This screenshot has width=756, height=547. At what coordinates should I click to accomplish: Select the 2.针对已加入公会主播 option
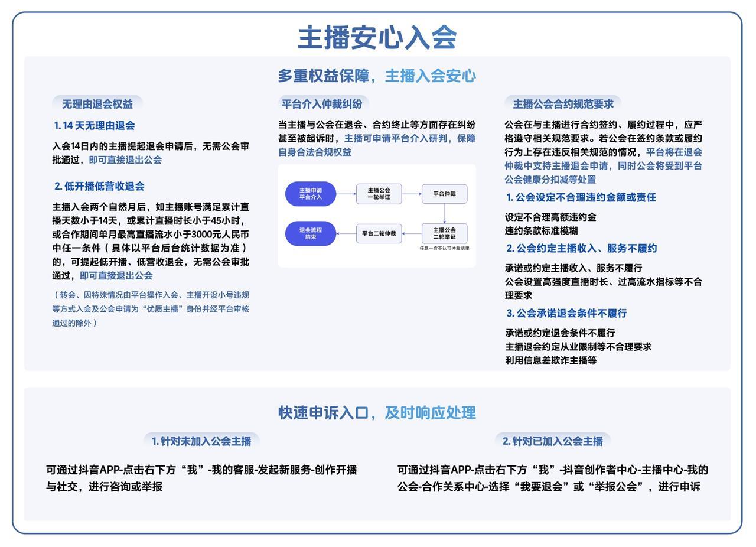[x=554, y=439]
